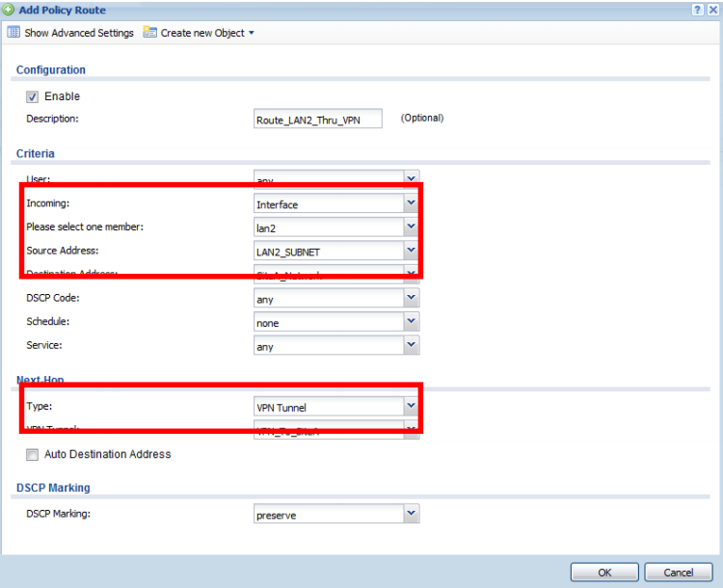Enable Auto Destination Address checkbox
The image size is (723, 588).
[x=32, y=454]
